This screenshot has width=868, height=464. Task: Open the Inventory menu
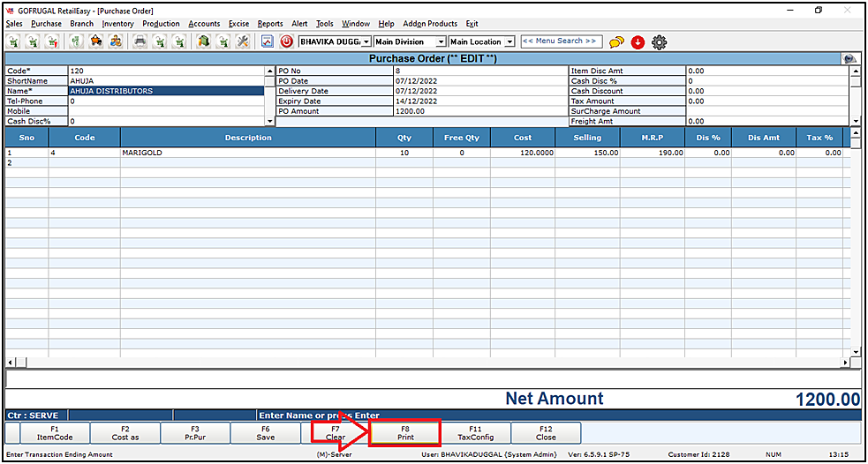[x=118, y=24]
